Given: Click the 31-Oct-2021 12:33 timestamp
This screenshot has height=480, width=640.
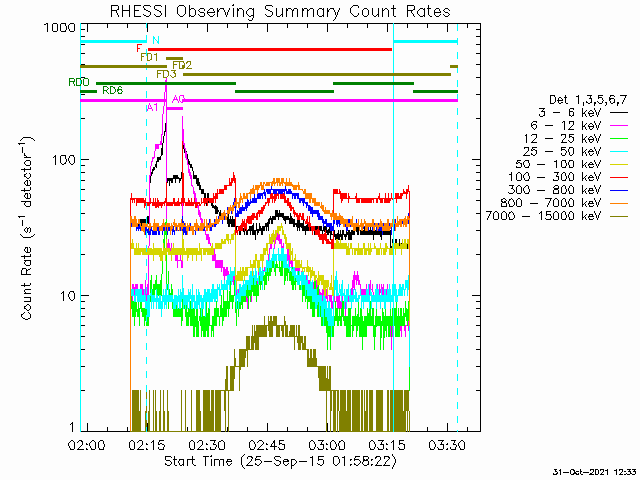Looking at the screenshot, I should click(595, 472).
